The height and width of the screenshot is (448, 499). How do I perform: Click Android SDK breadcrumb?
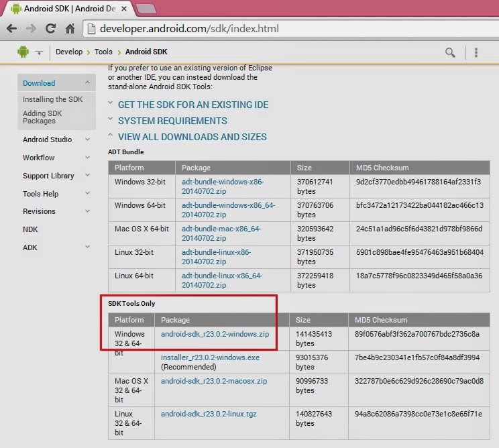(146, 52)
